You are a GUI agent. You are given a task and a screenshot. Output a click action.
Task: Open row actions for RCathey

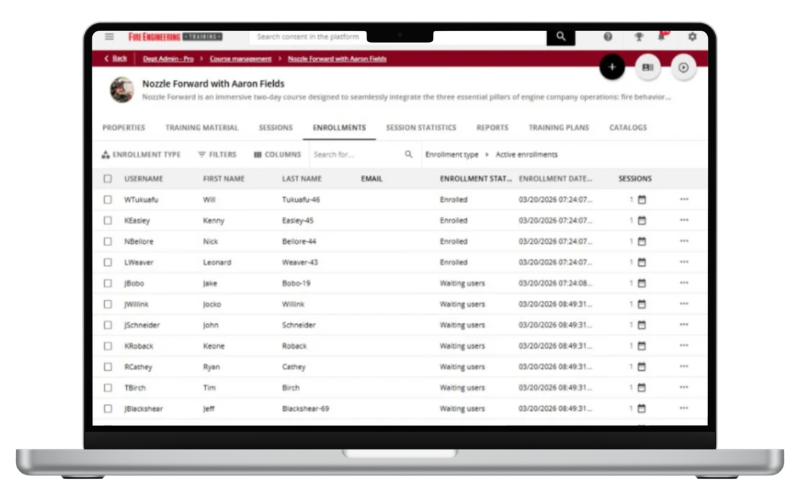pos(684,367)
